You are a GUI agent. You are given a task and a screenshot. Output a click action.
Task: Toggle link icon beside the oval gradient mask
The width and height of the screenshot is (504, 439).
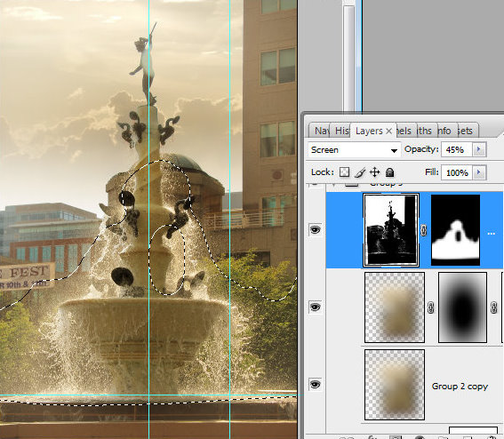click(x=431, y=307)
